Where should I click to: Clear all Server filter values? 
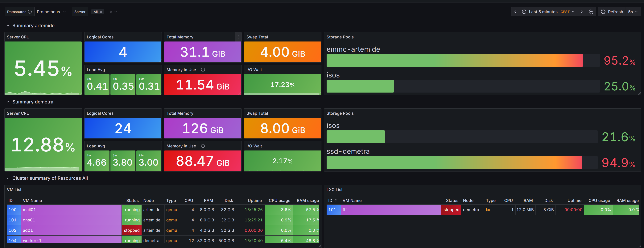pos(111,12)
